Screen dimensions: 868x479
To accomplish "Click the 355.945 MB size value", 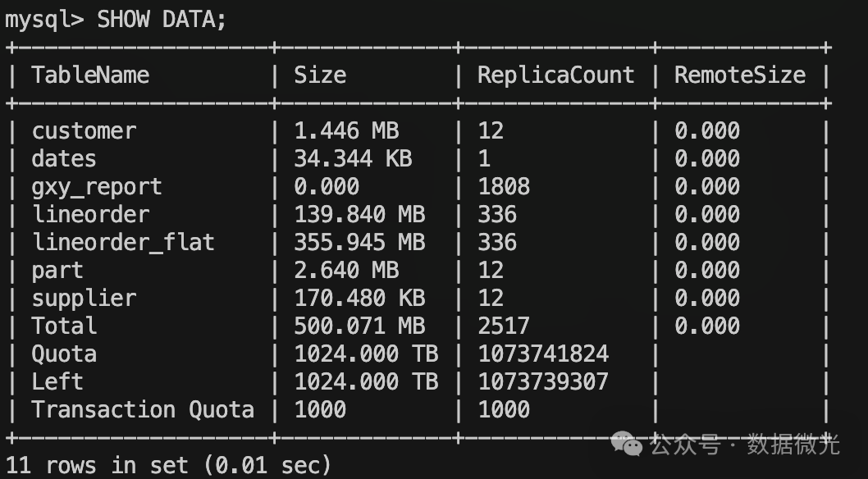I will tap(359, 243).
